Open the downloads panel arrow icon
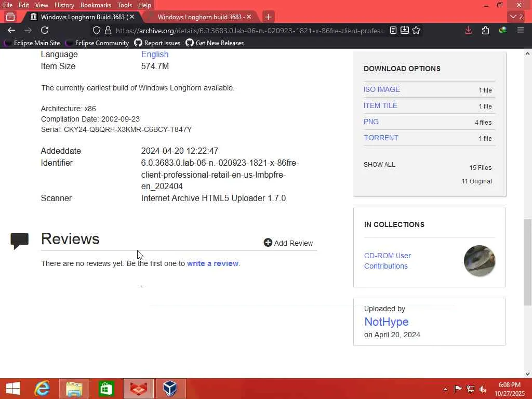The height and width of the screenshot is (399, 532). pos(468,30)
